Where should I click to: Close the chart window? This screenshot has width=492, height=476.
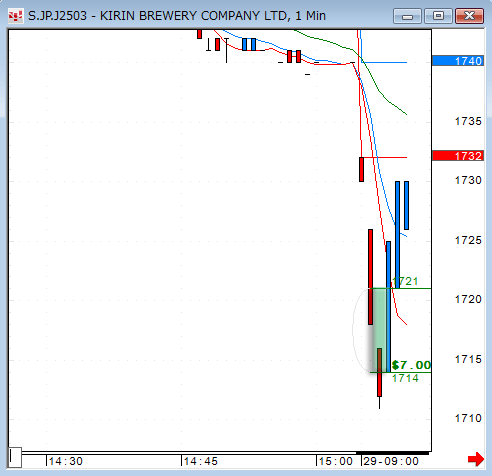pyautogui.click(x=469, y=16)
